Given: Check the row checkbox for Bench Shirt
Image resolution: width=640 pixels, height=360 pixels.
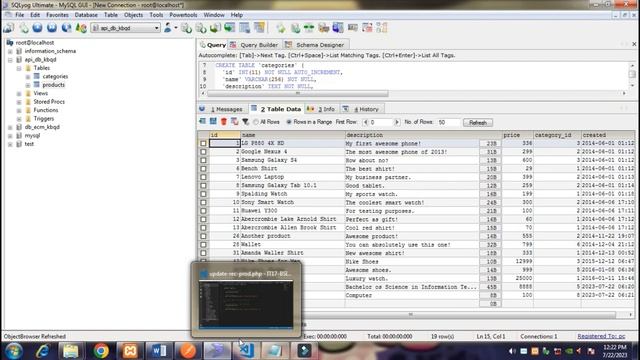Looking at the screenshot, I should [x=203, y=169].
